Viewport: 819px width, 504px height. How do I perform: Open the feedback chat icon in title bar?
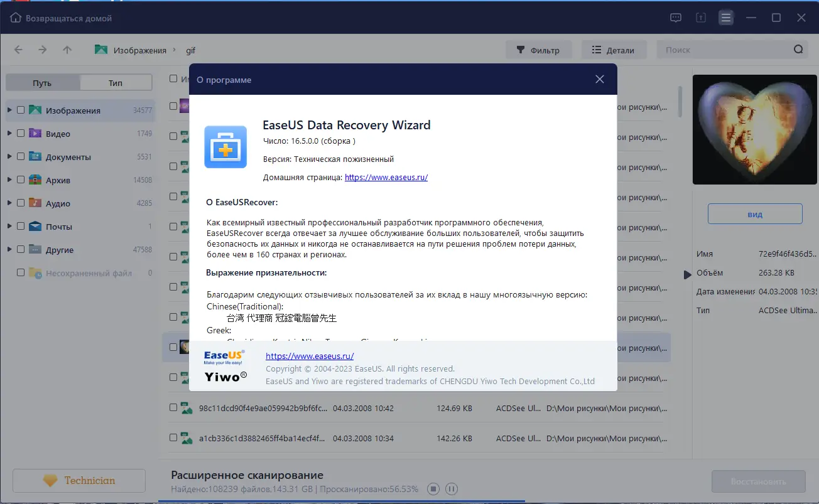[x=676, y=18]
